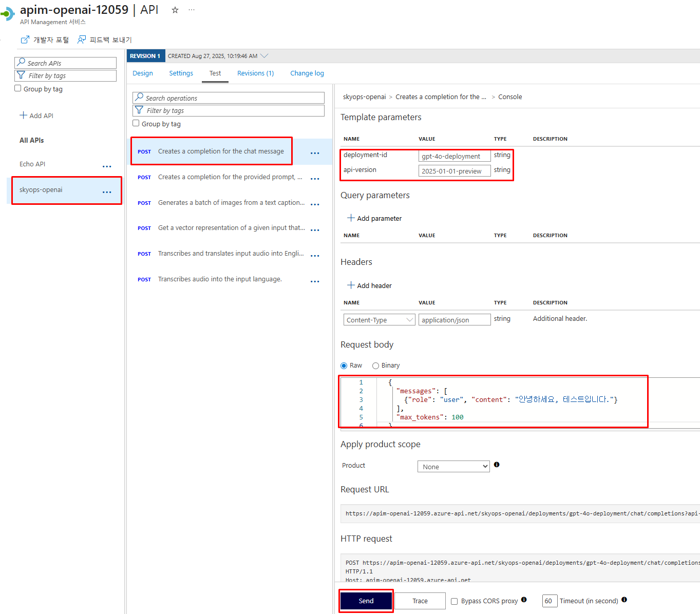This screenshot has width=700, height=614.
Task: Enable Bypass CORS proxy
Action: tap(454, 601)
